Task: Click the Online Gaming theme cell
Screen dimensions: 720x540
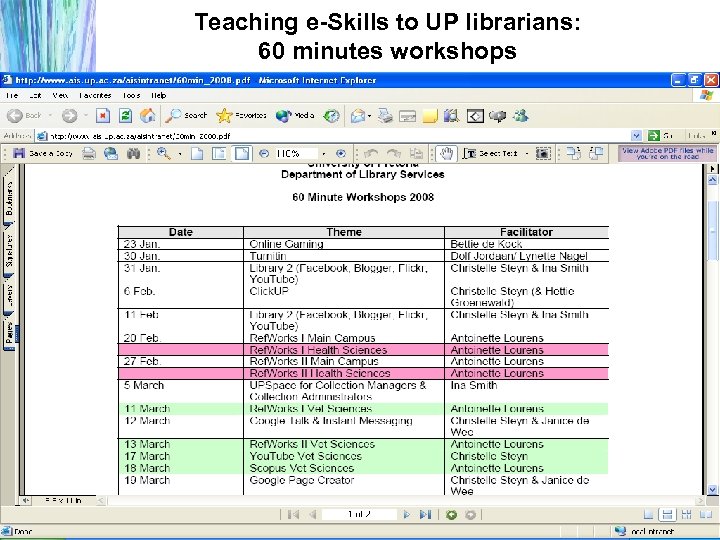Action: pos(343,244)
